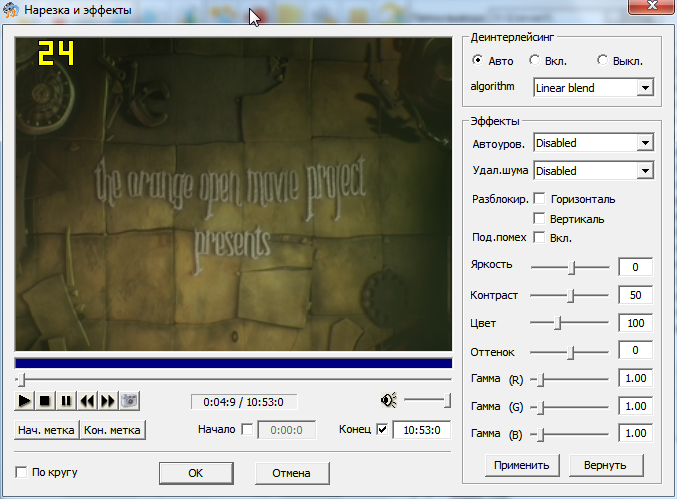Click the blue selection range bar
This screenshot has width=677, height=499.
[233, 363]
